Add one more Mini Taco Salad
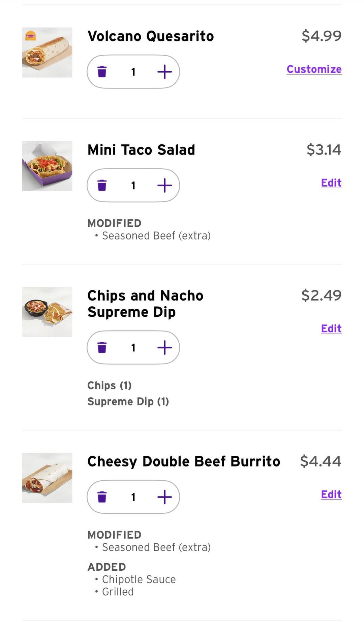 pos(164,186)
